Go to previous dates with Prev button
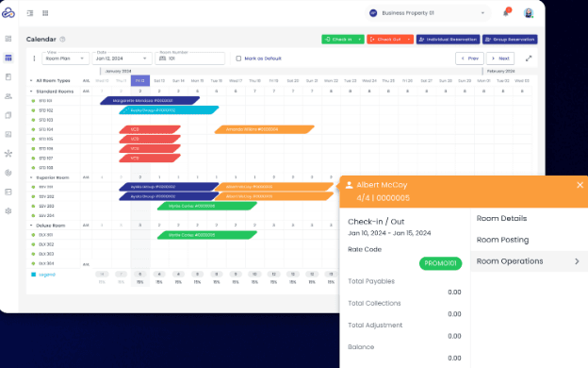 (x=469, y=59)
